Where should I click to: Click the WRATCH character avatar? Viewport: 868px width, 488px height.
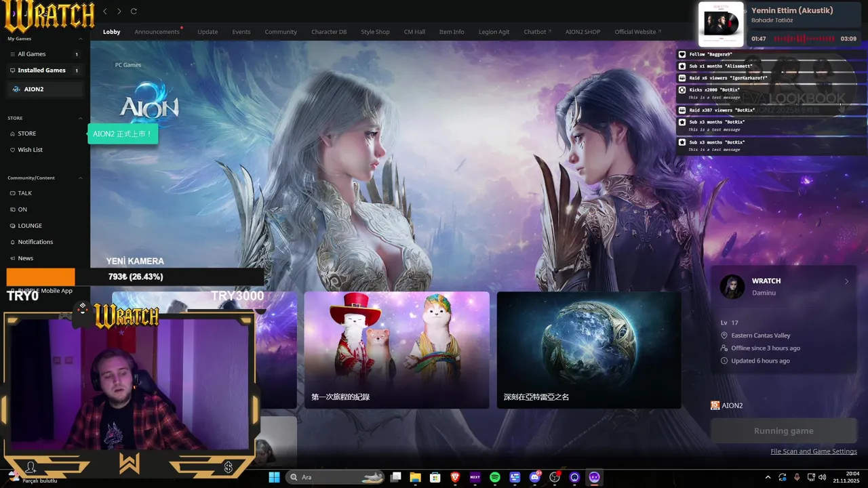click(732, 287)
